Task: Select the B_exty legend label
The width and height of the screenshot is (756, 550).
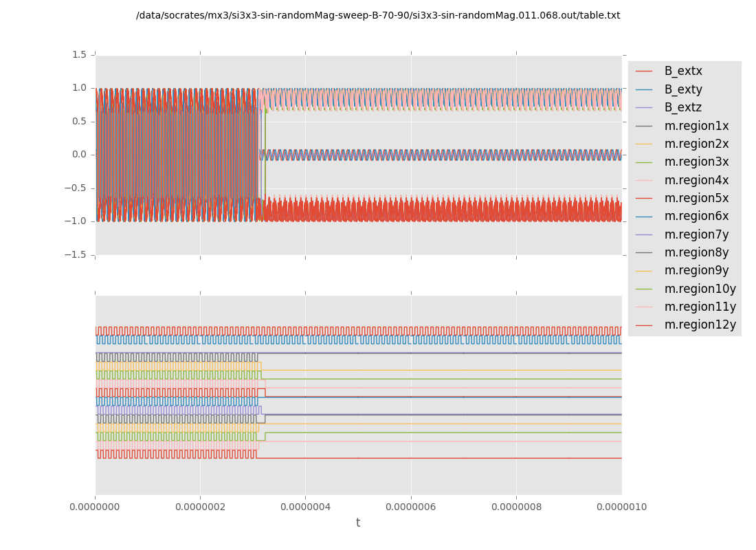Action: point(682,89)
